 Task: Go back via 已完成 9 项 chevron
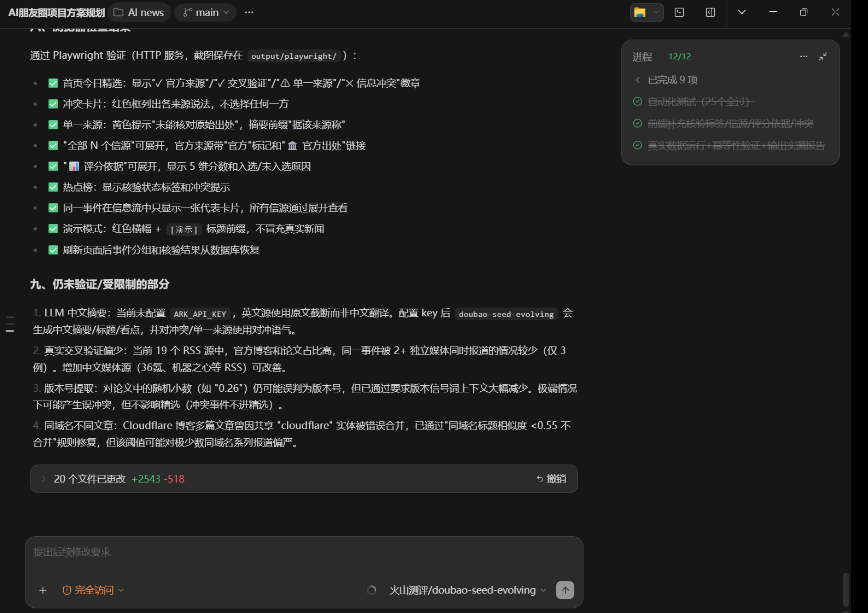point(638,80)
